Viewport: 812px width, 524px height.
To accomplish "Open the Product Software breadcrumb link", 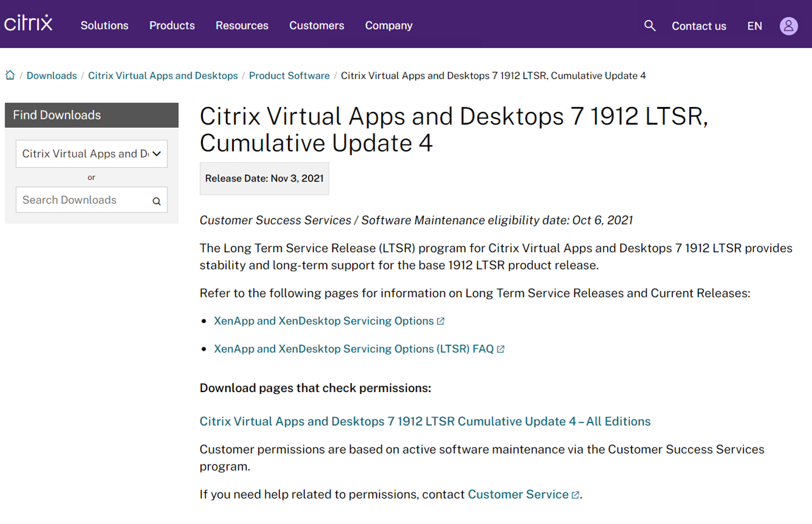I will coord(289,75).
